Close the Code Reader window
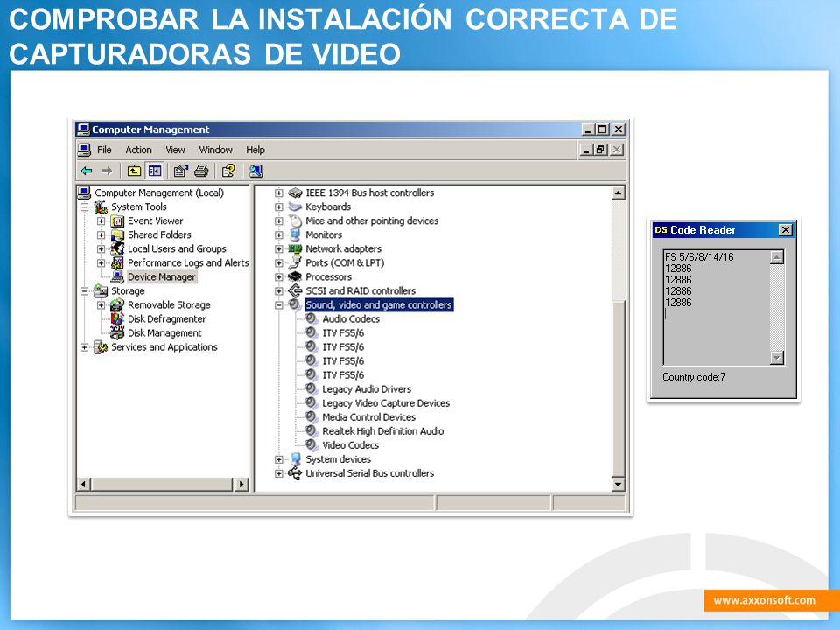Image resolution: width=840 pixels, height=630 pixels. 785,230
